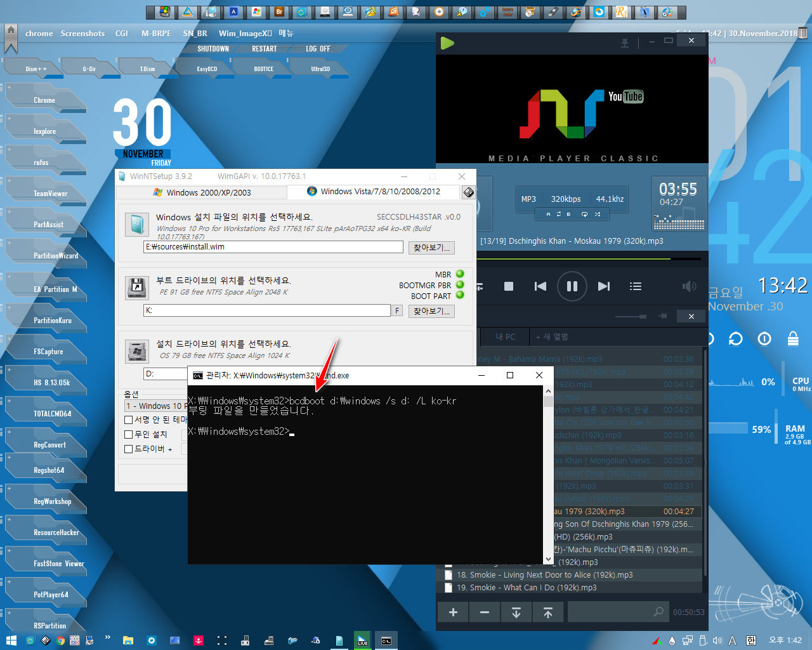
Task: Click the BOOT PART green status light
Action: coord(460,295)
